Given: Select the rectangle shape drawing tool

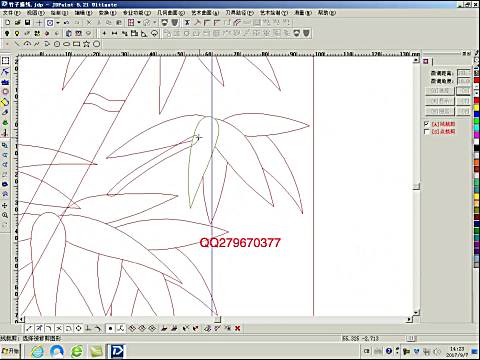Looking at the screenshot, I should (x=76, y=44).
